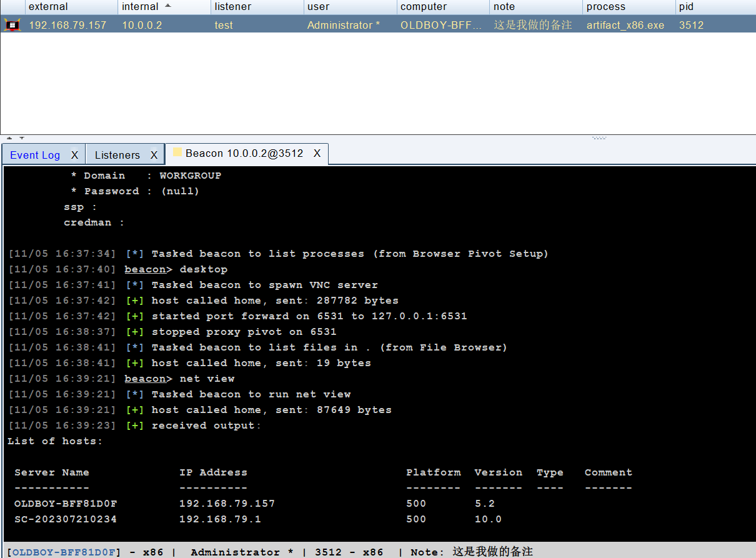Click [OLDBOY-BFF81D0F] in the status bar
The image size is (756, 558).
(64, 552)
